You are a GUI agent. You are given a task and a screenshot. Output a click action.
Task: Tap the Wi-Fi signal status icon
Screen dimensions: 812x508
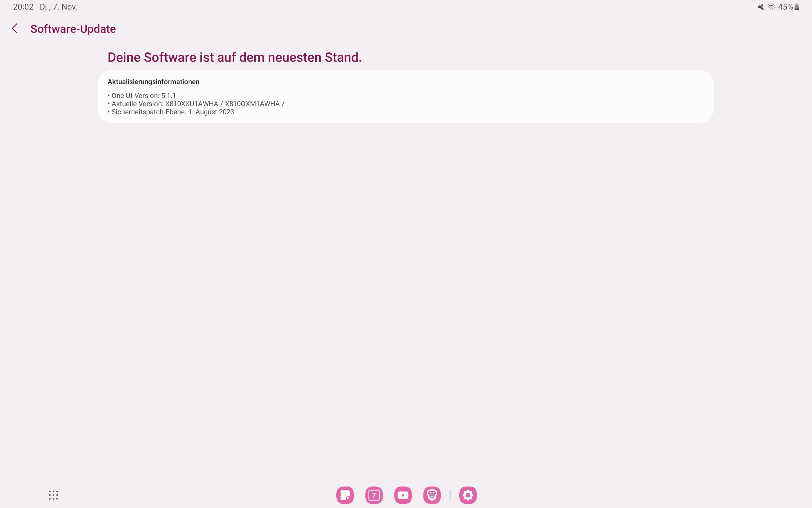point(771,7)
